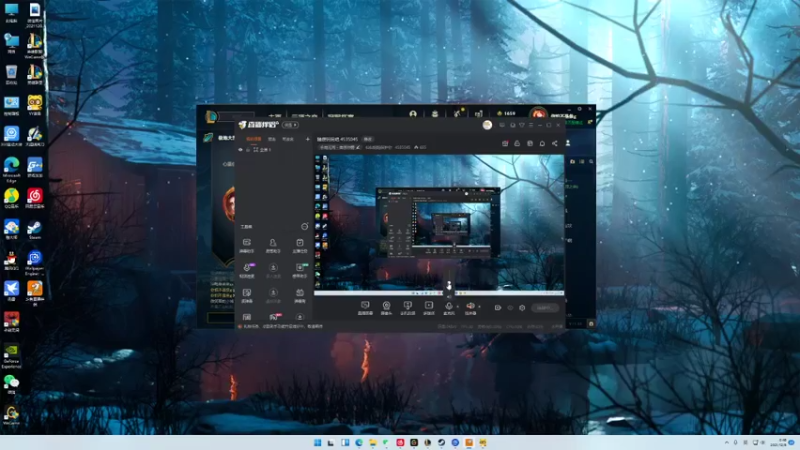This screenshot has width=800, height=450.
Task: Open the toolbox circular settings icon
Action: 305,226
